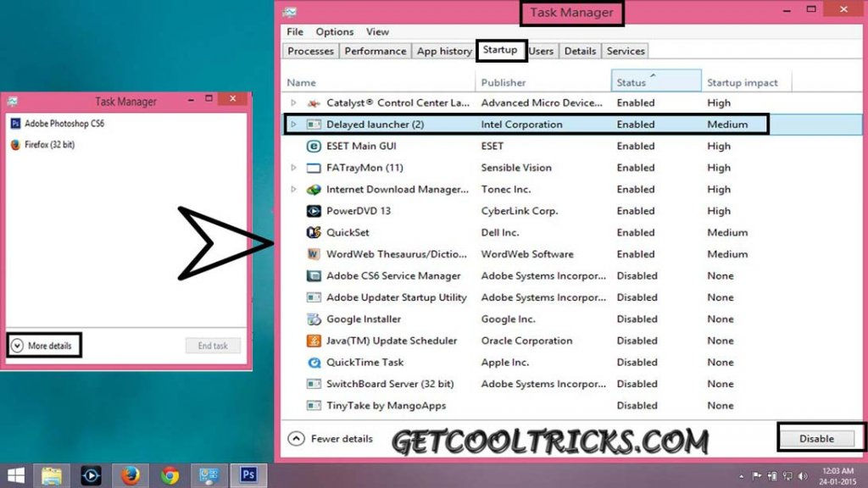Switch to the Users tab

pyautogui.click(x=541, y=51)
